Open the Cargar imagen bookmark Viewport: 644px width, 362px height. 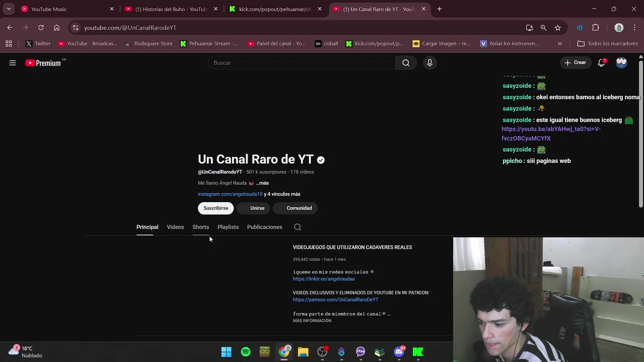[441, 44]
